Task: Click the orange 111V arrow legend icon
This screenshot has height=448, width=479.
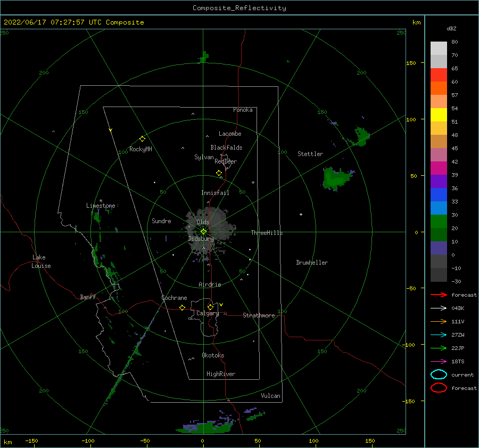Action: pos(439,321)
